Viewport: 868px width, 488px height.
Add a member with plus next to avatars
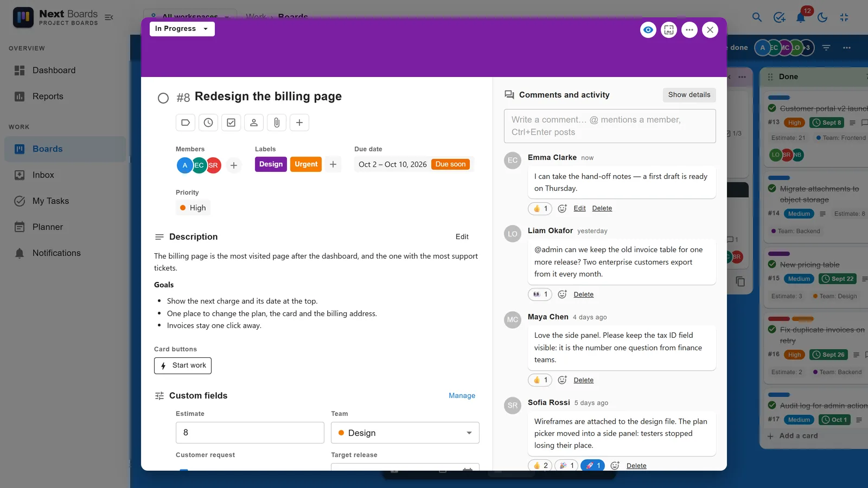pos(234,165)
